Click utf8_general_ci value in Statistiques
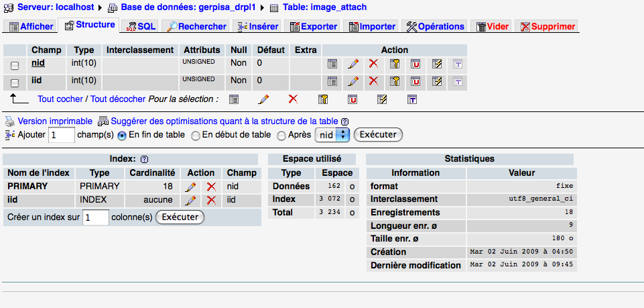The height and width of the screenshot is (308, 644). 541,199
